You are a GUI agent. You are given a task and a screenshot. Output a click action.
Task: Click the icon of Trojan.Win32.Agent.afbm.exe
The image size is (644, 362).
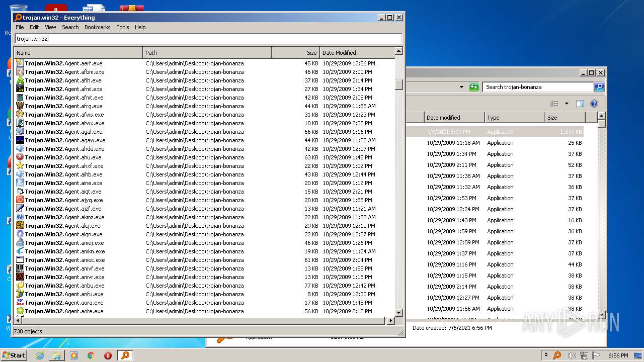(20, 72)
